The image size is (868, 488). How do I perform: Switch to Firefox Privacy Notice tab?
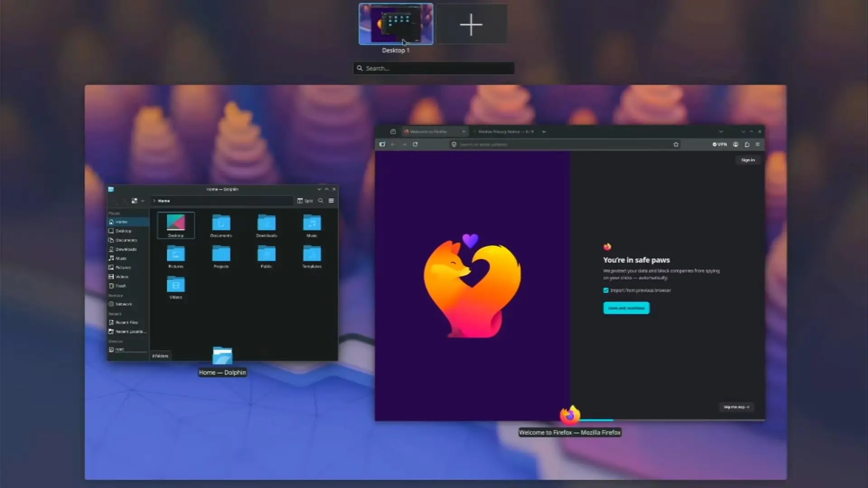click(503, 131)
